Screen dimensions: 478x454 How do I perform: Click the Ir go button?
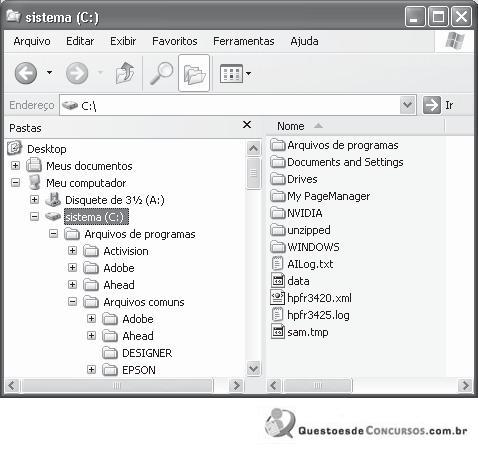click(x=438, y=105)
